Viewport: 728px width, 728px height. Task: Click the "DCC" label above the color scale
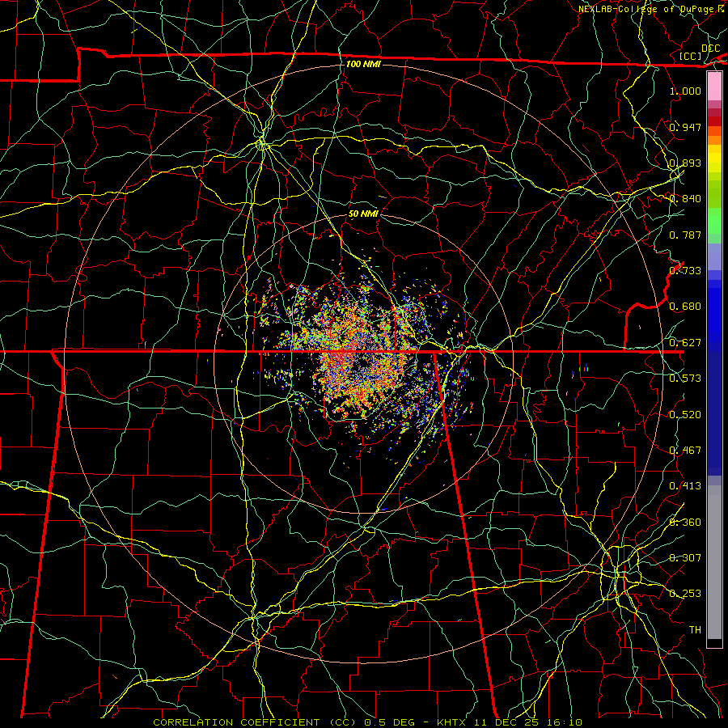710,49
